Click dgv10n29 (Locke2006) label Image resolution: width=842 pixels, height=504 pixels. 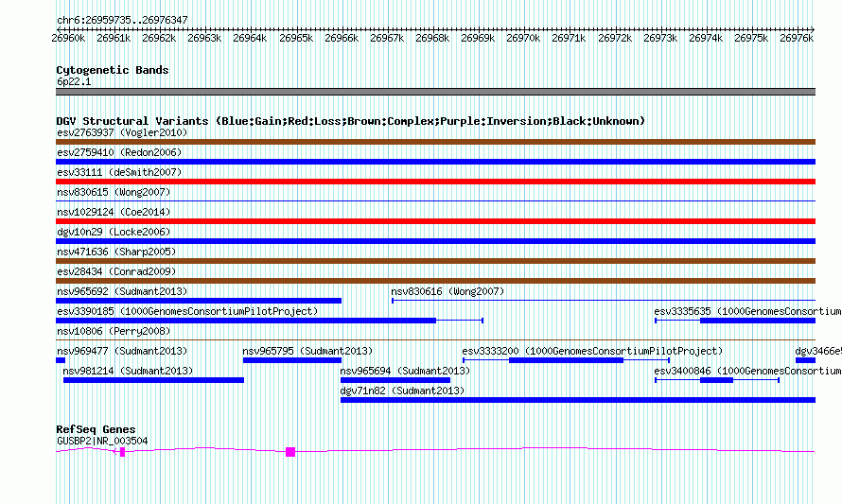pyautogui.click(x=114, y=232)
